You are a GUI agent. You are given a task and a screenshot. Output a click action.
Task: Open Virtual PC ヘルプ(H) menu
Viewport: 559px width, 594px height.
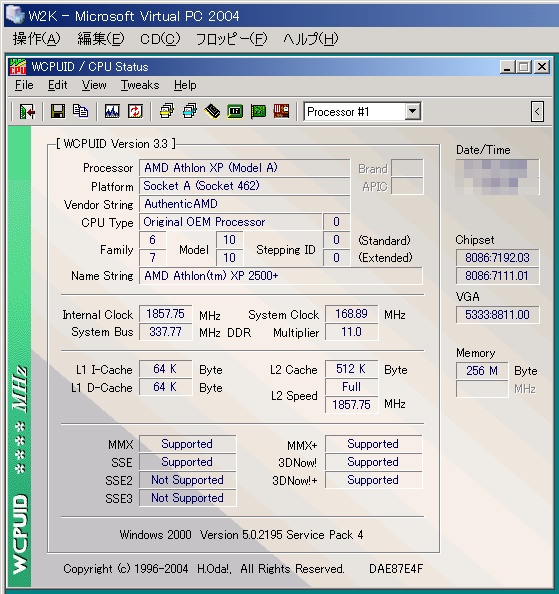pos(311,39)
